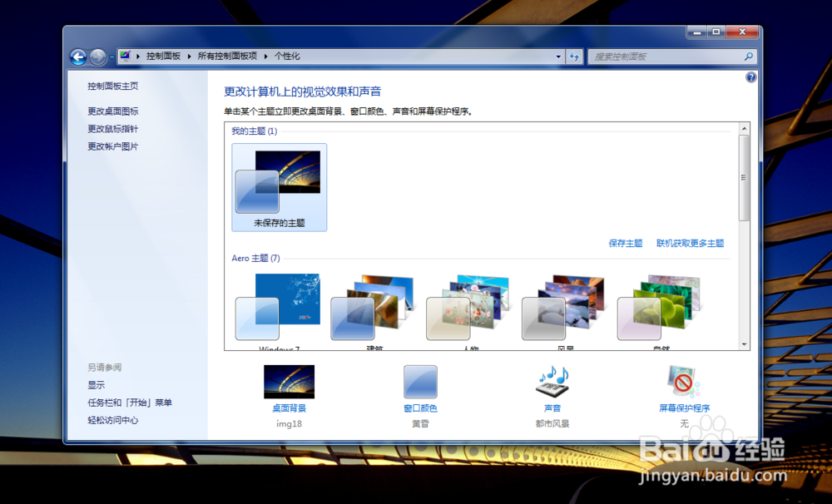Open the 桌面背景 (Desktop Background) settings icon
The width and height of the screenshot is (832, 504).
(289, 381)
